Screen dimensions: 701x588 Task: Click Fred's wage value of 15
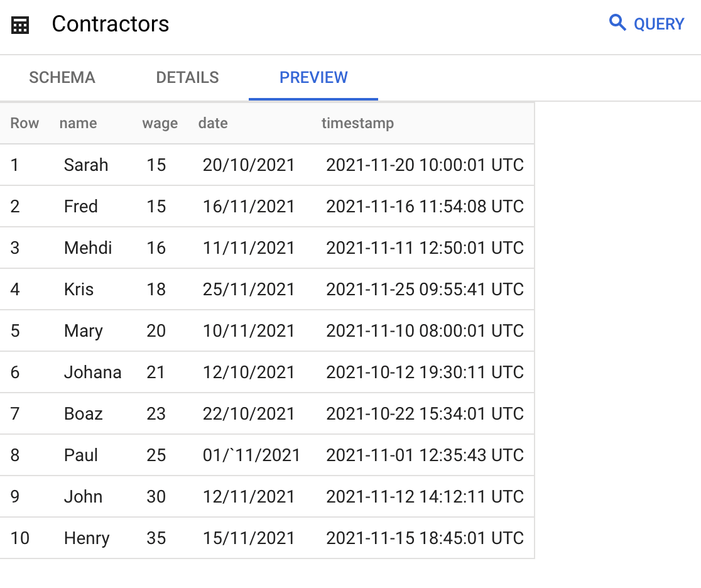coord(156,206)
